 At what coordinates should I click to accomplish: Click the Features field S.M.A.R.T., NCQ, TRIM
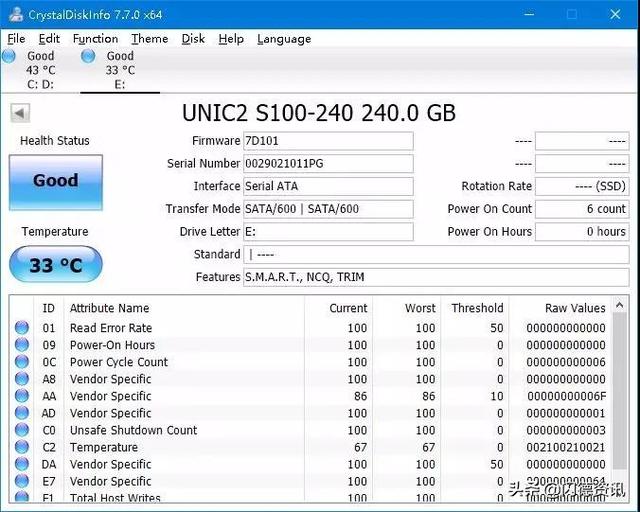click(436, 277)
